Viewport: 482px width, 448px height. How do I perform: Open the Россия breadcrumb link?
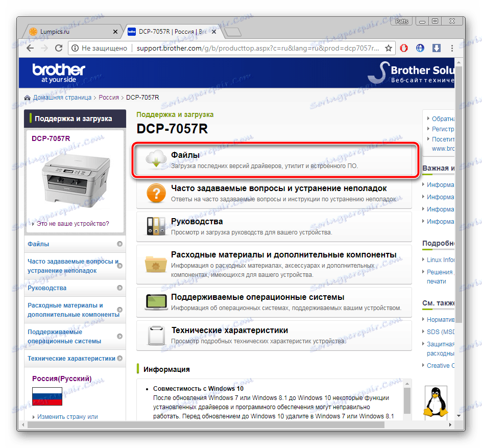coord(109,97)
